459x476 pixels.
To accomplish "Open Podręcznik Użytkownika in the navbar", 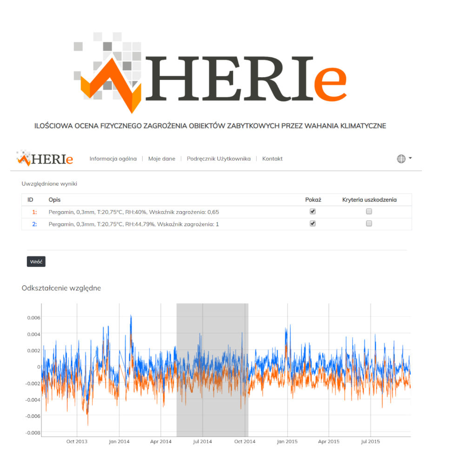I will click(x=219, y=159).
